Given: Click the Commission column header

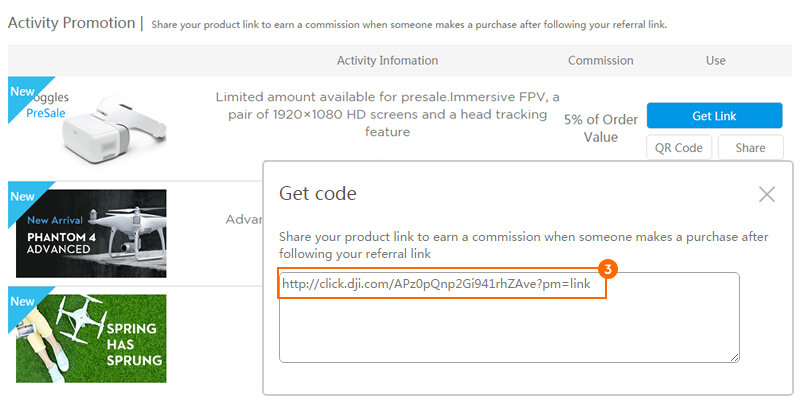Looking at the screenshot, I should pos(601,61).
